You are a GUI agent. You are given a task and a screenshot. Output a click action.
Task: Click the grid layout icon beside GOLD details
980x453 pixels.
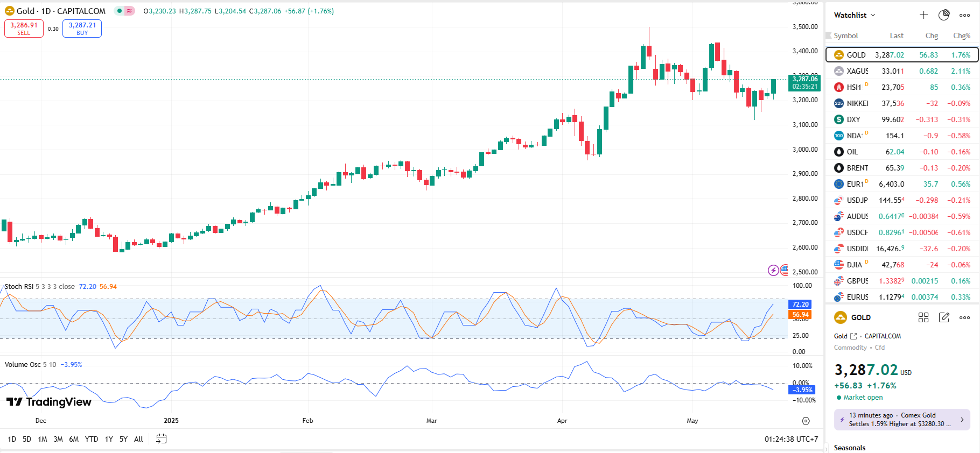point(923,317)
